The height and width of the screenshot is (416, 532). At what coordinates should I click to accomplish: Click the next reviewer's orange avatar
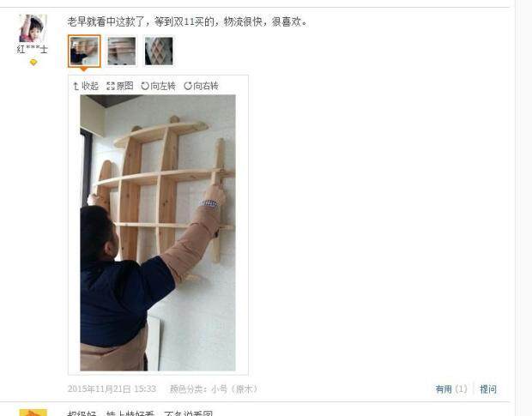point(33,413)
